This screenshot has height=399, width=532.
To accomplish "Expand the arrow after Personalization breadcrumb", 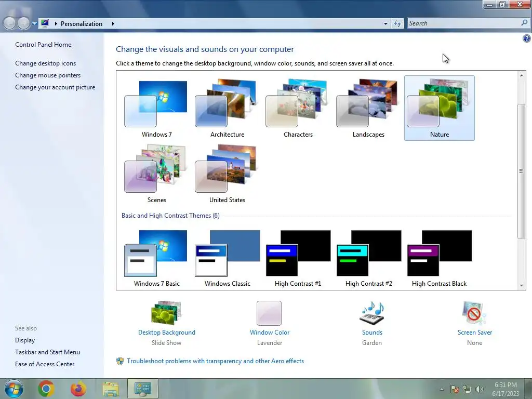I will 113,24.
